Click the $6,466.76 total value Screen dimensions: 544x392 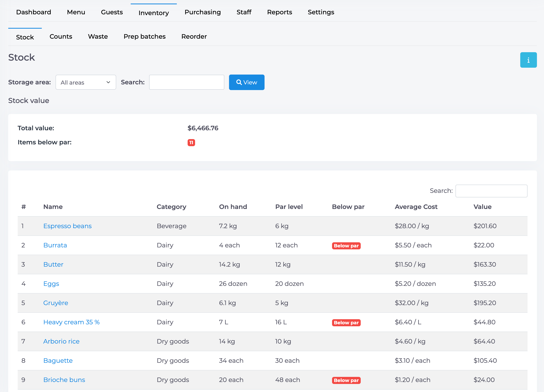(203, 128)
